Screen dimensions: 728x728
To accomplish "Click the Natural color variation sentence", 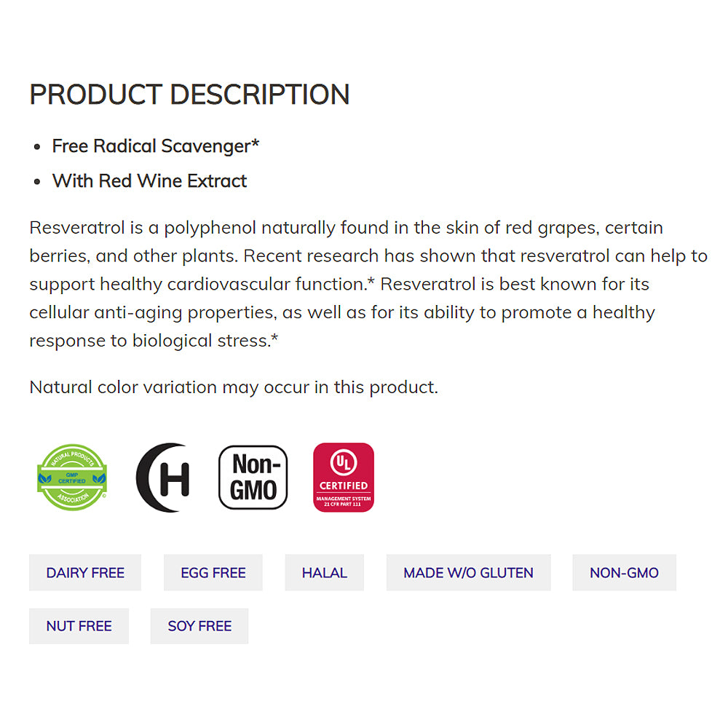I will (234, 387).
